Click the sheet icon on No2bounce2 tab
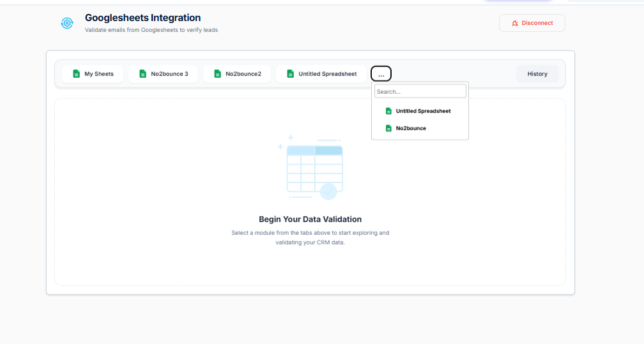The width and height of the screenshot is (644, 344). coord(217,74)
